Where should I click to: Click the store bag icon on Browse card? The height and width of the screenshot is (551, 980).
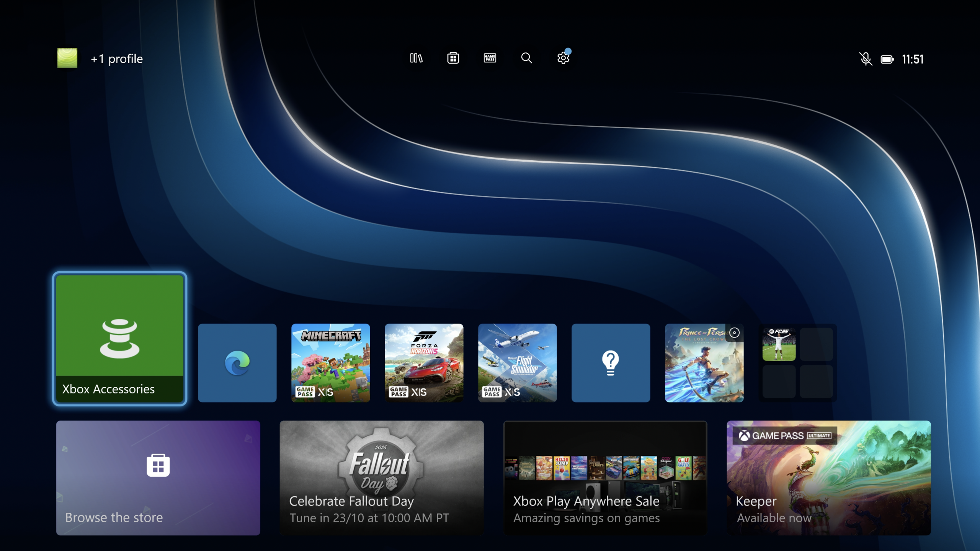pos(158,465)
